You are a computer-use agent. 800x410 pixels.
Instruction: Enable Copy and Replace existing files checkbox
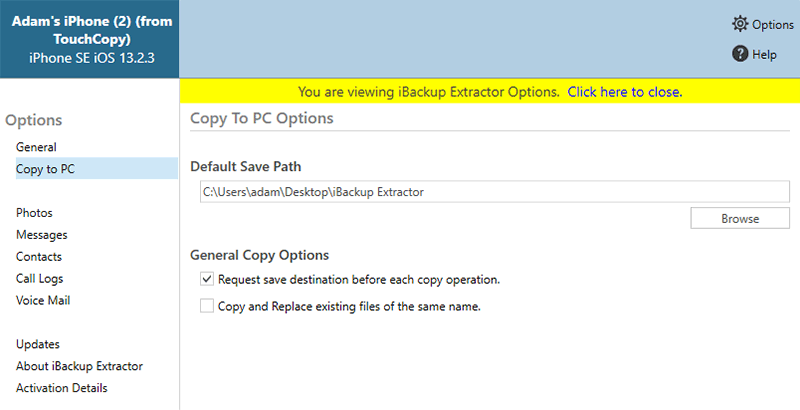click(x=207, y=306)
